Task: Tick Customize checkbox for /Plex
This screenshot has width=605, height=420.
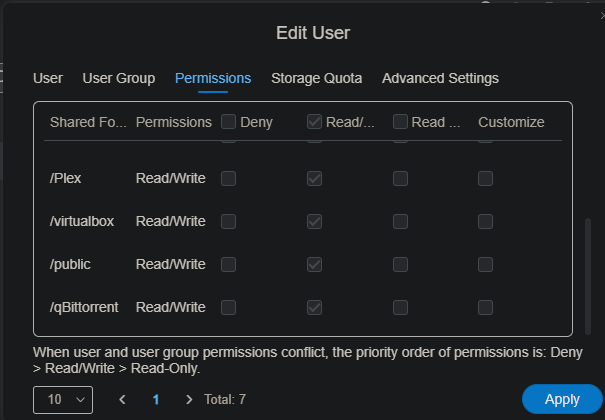Action: (486, 178)
